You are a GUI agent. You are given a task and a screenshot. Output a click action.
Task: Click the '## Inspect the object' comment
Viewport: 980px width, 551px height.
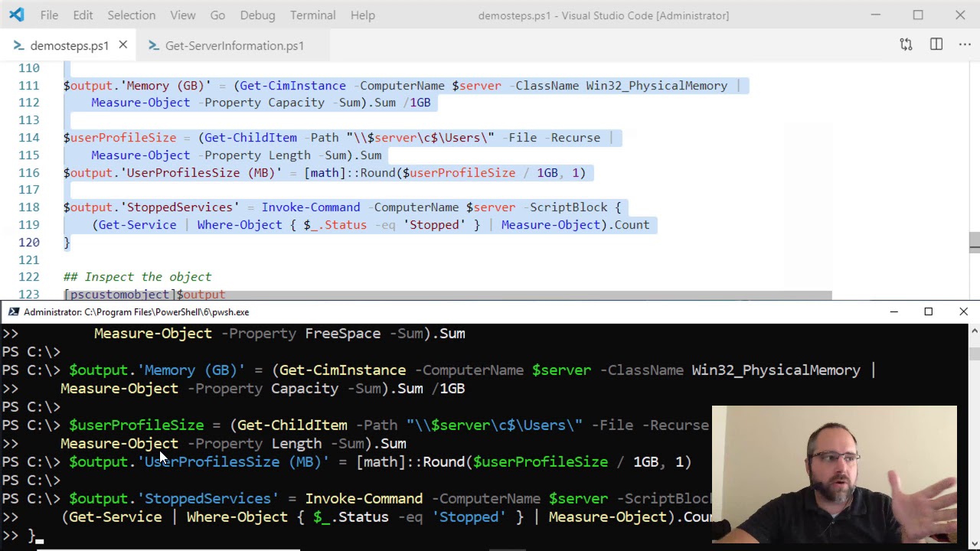point(137,277)
